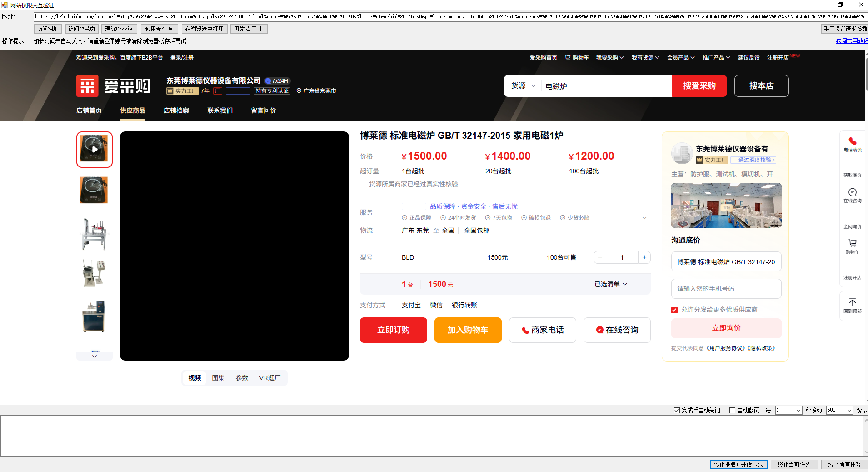This screenshot has width=868, height=472.
Task: Play the product video thumbnail
Action: pyautogui.click(x=94, y=149)
